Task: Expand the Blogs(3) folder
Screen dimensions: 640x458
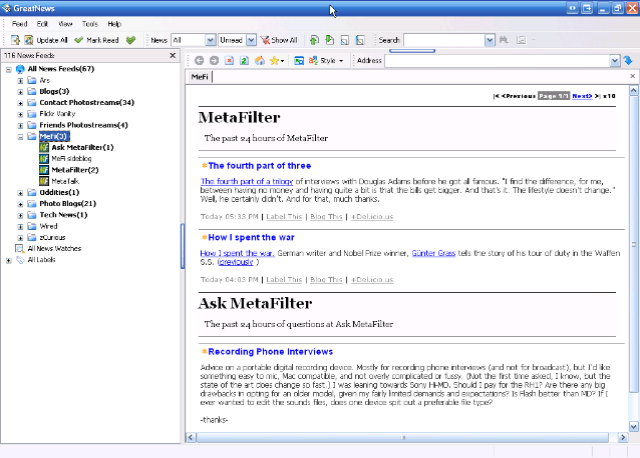Action: pyautogui.click(x=20, y=92)
